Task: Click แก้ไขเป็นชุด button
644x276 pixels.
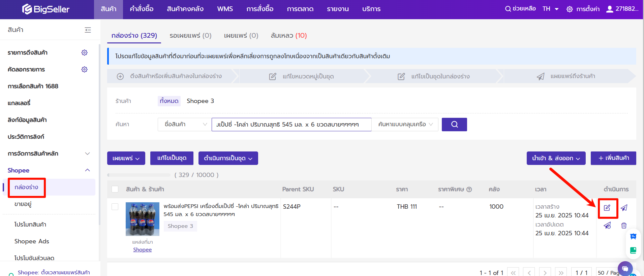Action: [172, 158]
